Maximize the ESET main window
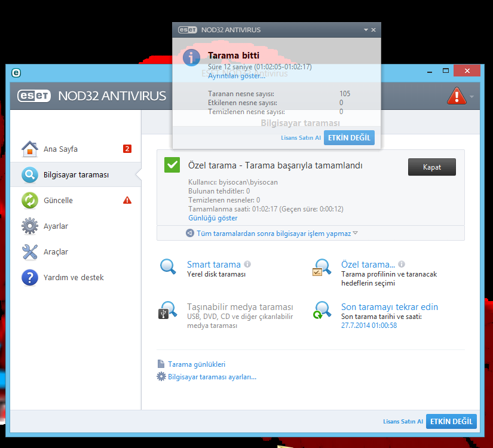The height and width of the screenshot is (448, 493). [x=446, y=70]
